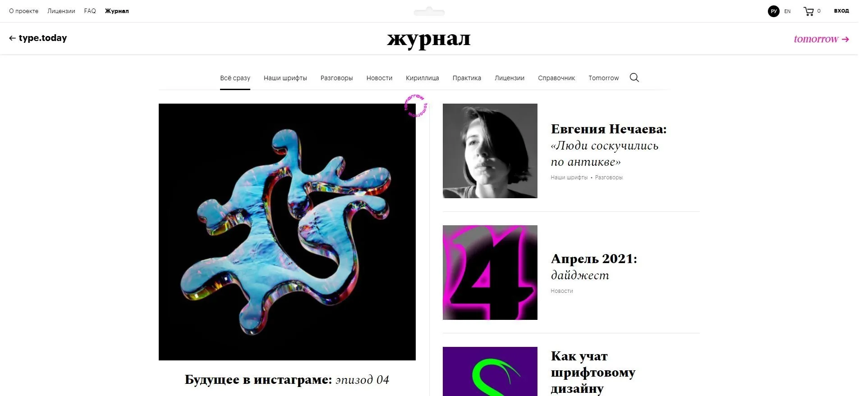Screen dimensions: 868x396
Task: Open the Справочник category
Action: [x=556, y=78]
